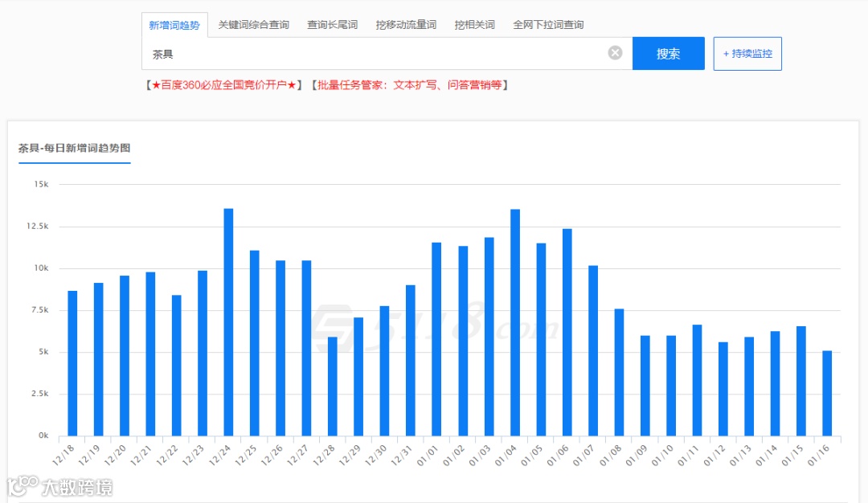Click the 01/05 bar in the chart

tap(542, 340)
